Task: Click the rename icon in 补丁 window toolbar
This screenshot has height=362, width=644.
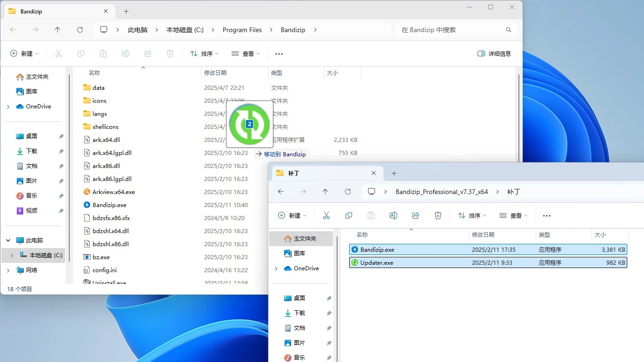Action: (393, 216)
